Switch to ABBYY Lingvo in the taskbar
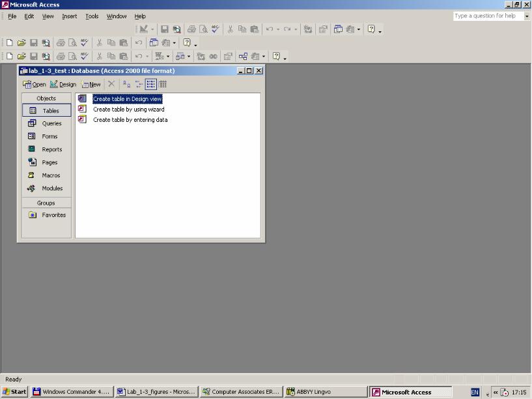The height and width of the screenshot is (399, 532). tap(326, 392)
